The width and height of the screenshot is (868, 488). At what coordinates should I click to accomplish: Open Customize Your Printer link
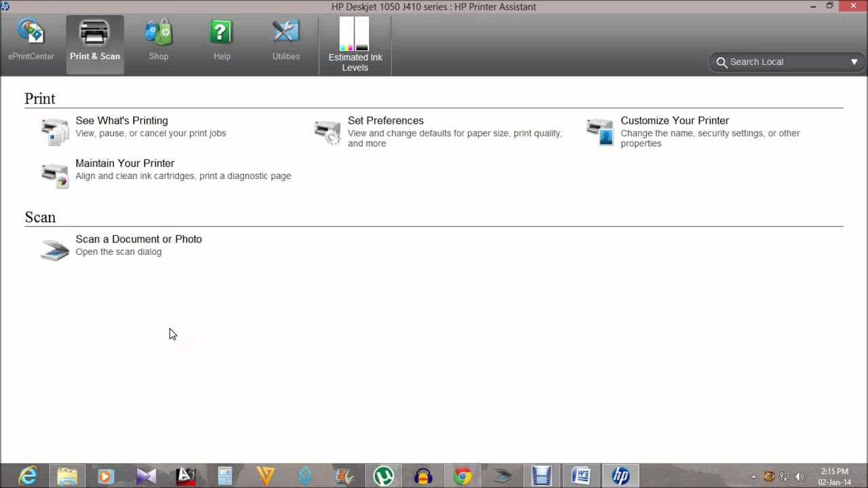(675, 121)
